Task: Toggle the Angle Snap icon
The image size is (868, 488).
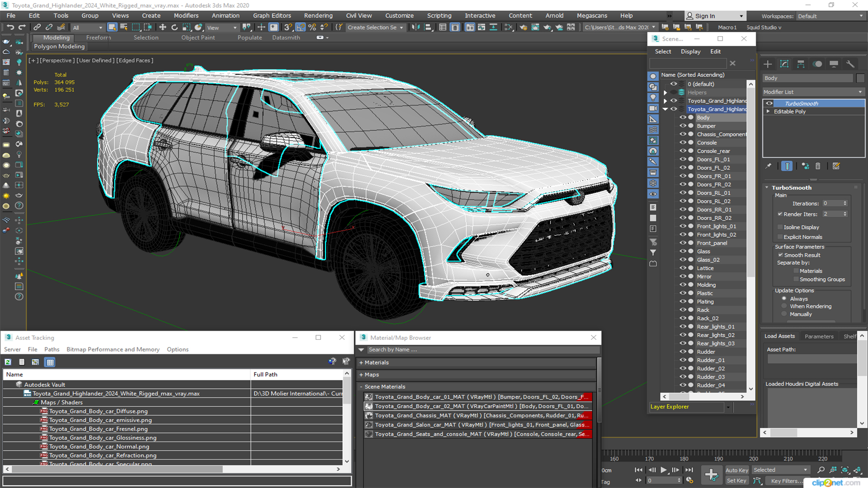Action: tap(301, 28)
